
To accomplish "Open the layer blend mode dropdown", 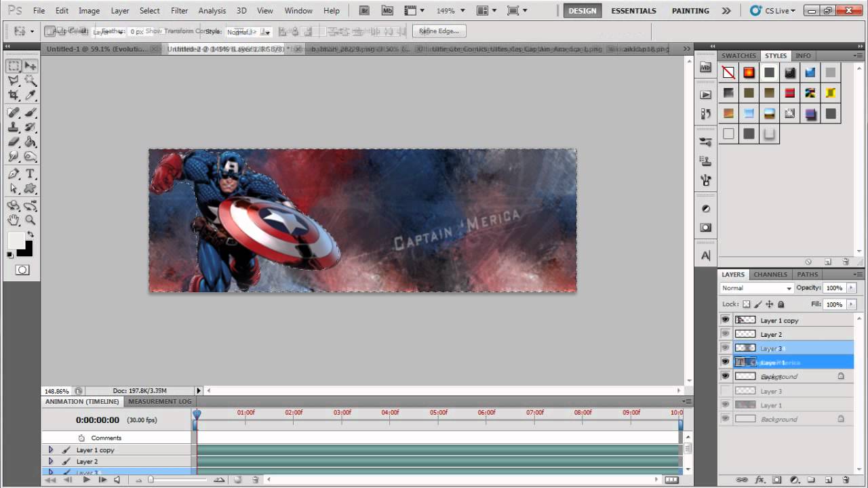I will (x=757, y=288).
